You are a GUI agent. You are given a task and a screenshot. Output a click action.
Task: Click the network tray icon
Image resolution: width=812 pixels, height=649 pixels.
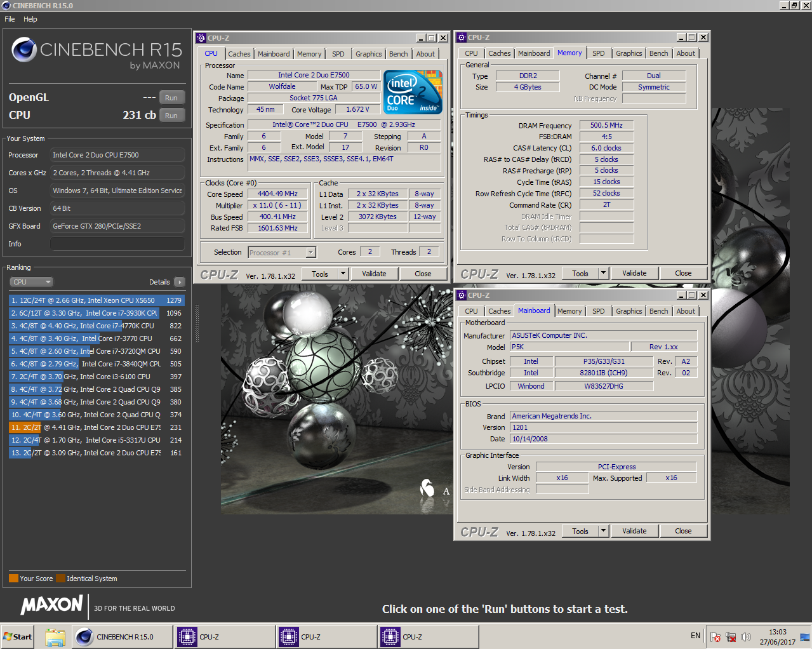(x=731, y=636)
